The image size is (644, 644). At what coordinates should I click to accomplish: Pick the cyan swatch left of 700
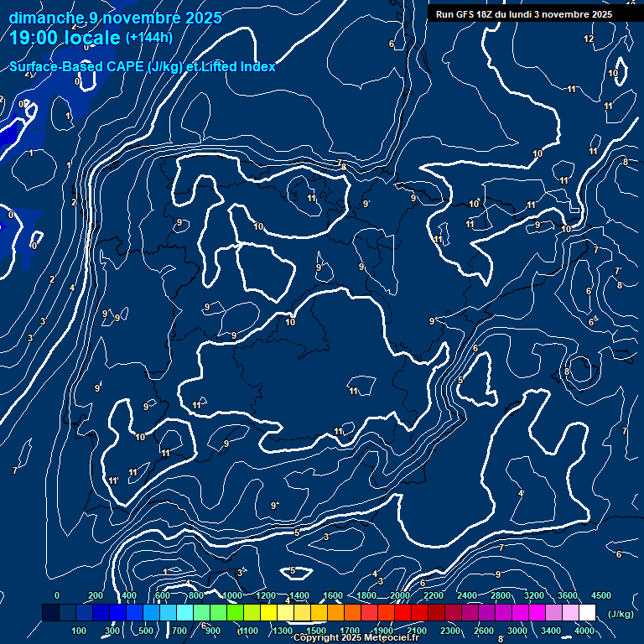click(168, 612)
